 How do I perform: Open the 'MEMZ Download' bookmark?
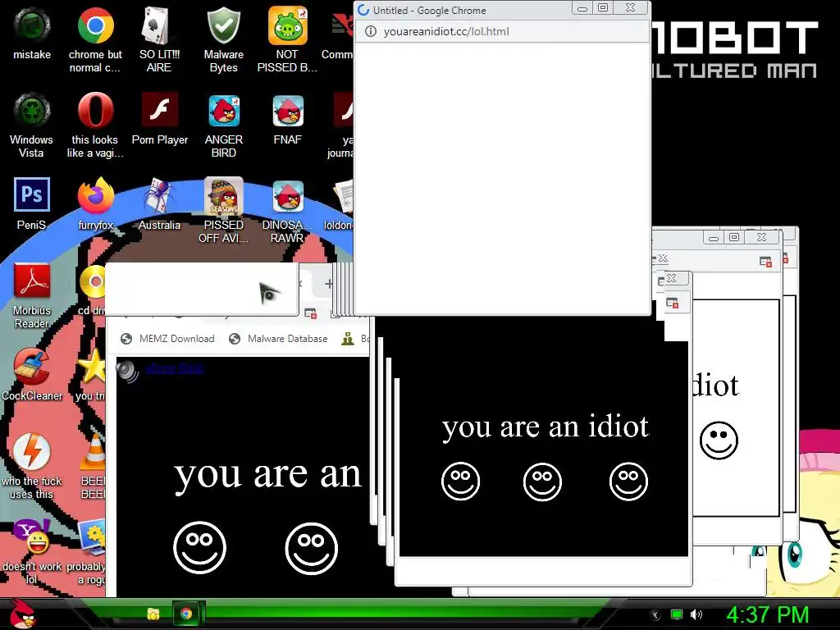pyautogui.click(x=167, y=339)
